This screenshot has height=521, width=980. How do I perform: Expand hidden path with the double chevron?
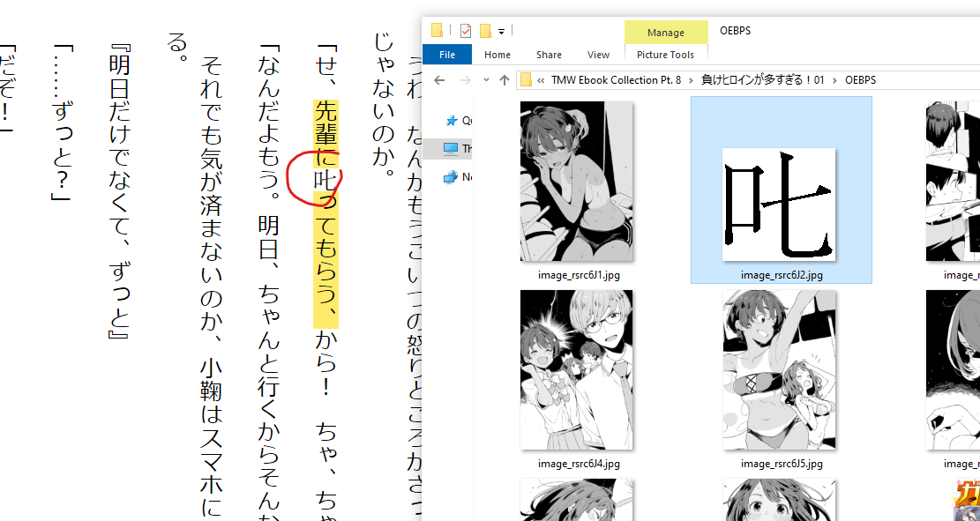click(540, 80)
